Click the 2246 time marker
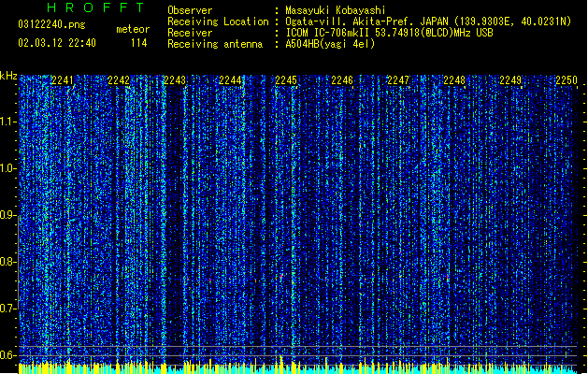 click(342, 80)
